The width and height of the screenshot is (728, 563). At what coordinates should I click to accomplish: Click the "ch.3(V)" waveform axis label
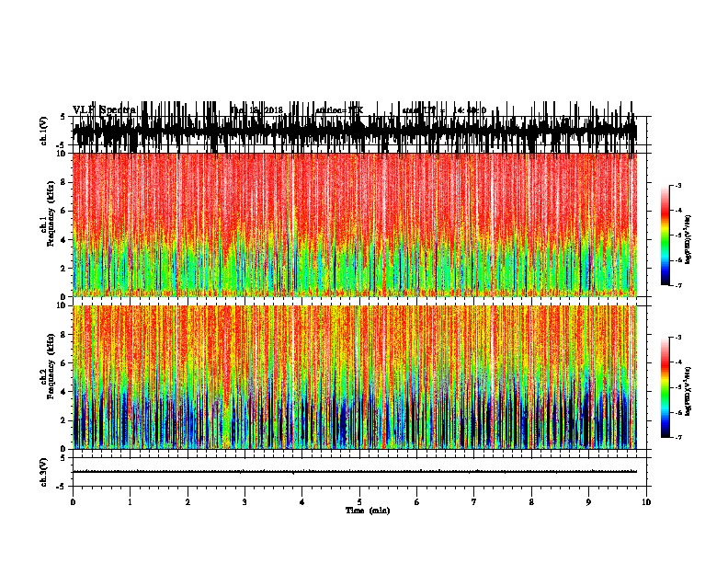tap(43, 472)
